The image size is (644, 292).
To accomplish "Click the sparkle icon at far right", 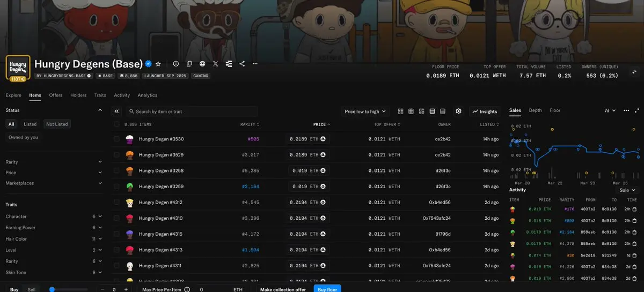I will pos(634,71).
